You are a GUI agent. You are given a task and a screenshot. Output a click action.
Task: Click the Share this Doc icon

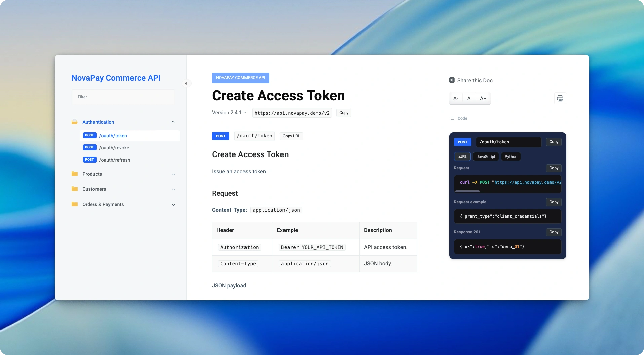coord(452,80)
